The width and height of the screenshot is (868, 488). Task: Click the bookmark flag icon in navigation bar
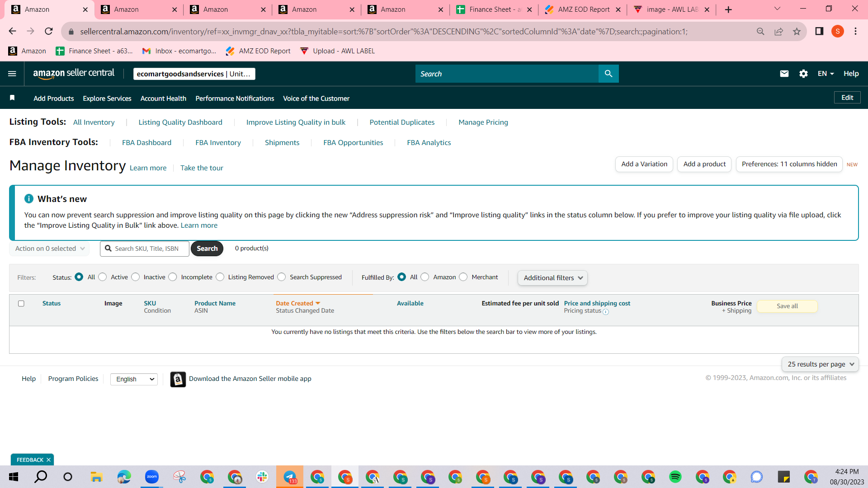point(12,98)
